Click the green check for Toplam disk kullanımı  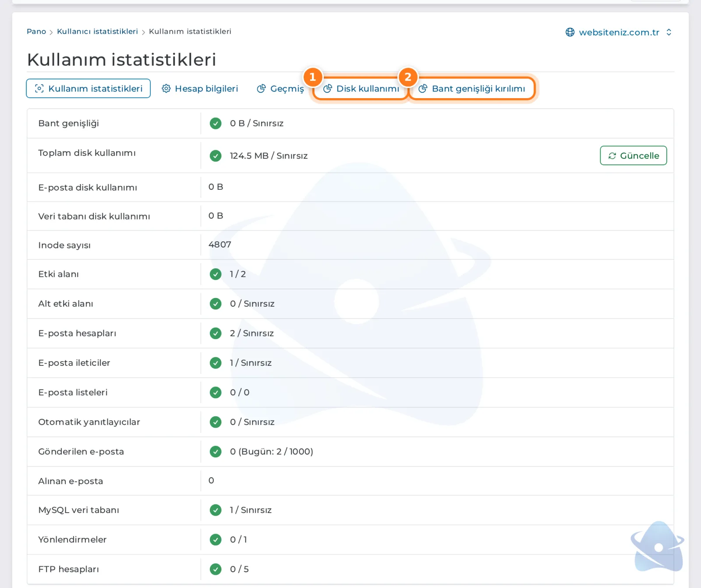[x=216, y=156]
